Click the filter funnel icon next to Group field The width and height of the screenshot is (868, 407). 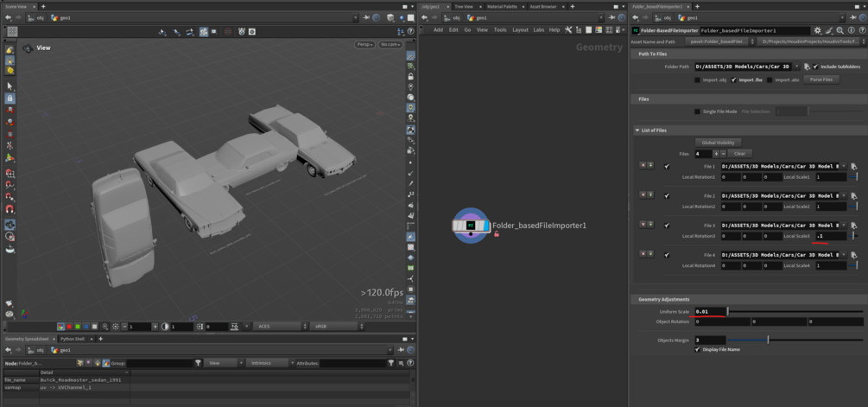click(x=198, y=363)
